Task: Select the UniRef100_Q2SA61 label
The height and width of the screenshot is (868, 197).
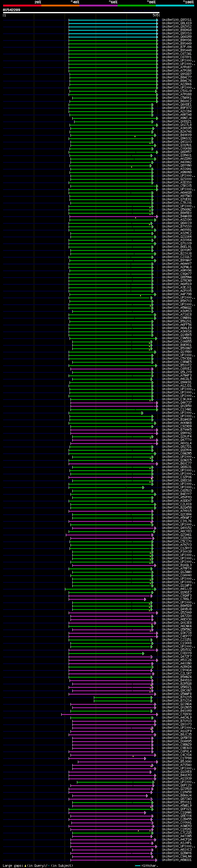Action: coord(176,535)
